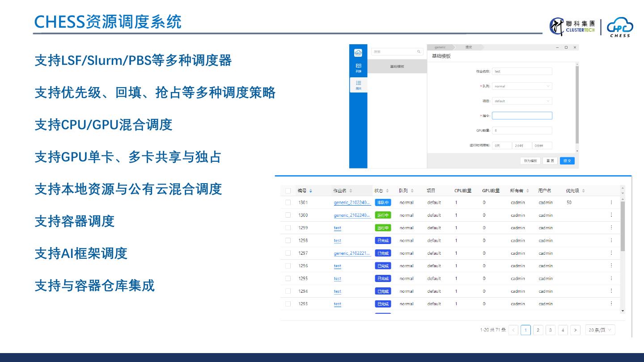
Task: Sort the table by 所有者 column
Action: click(x=528, y=191)
